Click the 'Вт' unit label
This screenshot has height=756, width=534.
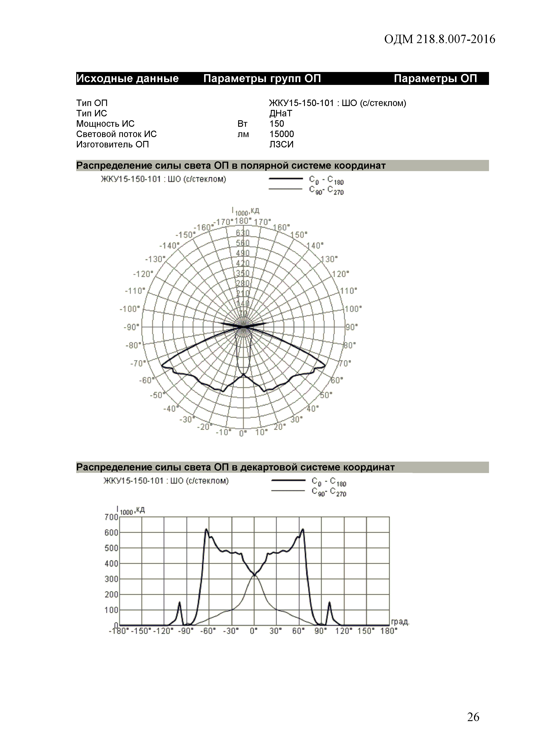tap(242, 124)
